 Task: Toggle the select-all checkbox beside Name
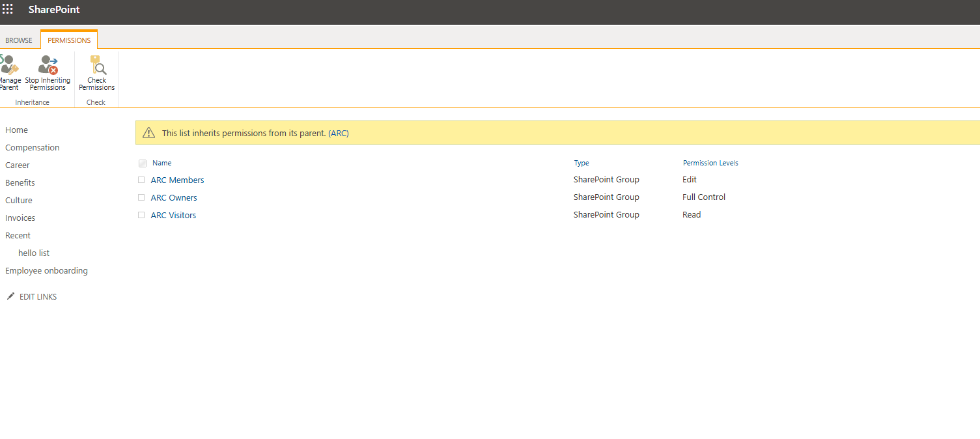(143, 163)
